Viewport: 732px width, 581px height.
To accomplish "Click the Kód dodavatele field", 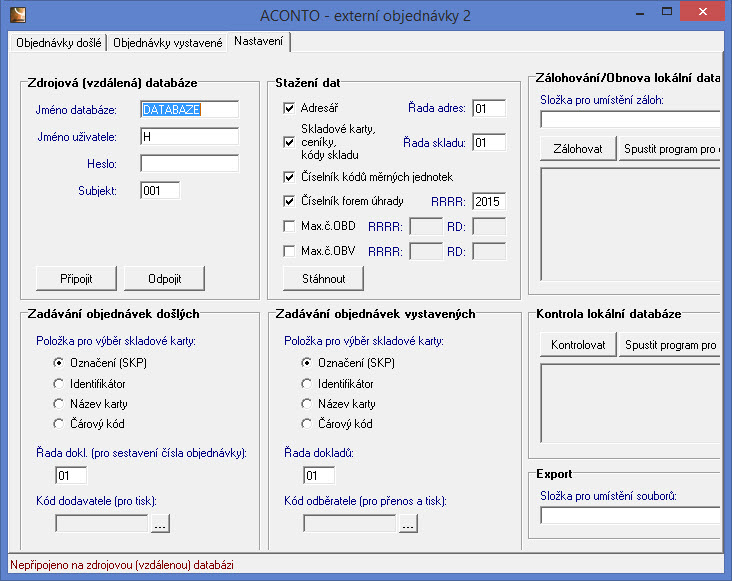I will [x=101, y=524].
